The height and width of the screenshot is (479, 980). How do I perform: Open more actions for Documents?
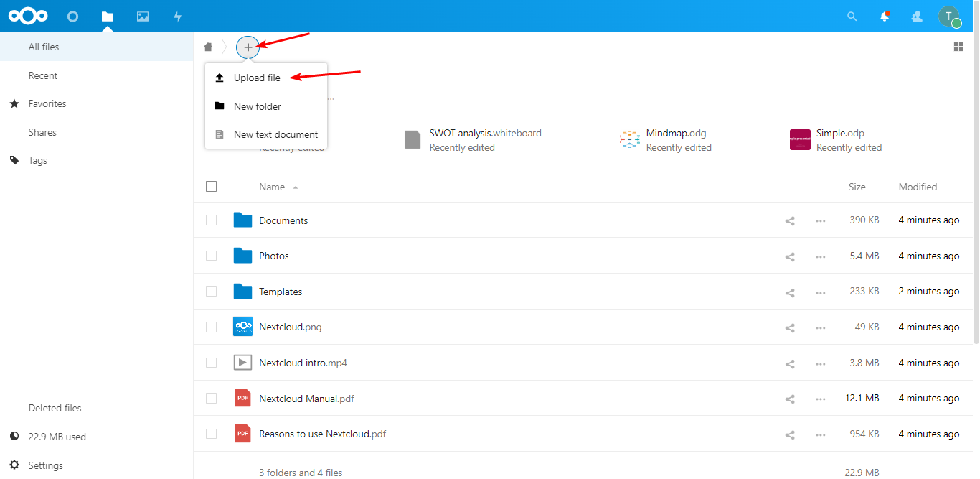click(x=821, y=220)
